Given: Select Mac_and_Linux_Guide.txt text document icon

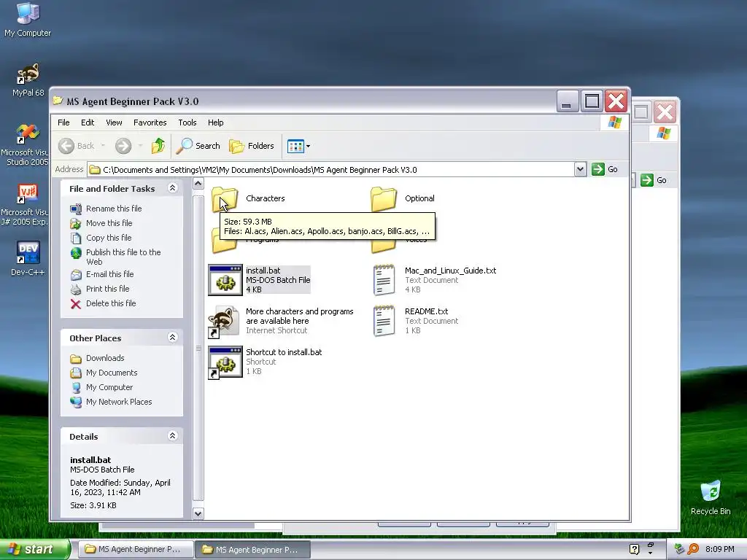Looking at the screenshot, I should pos(384,280).
